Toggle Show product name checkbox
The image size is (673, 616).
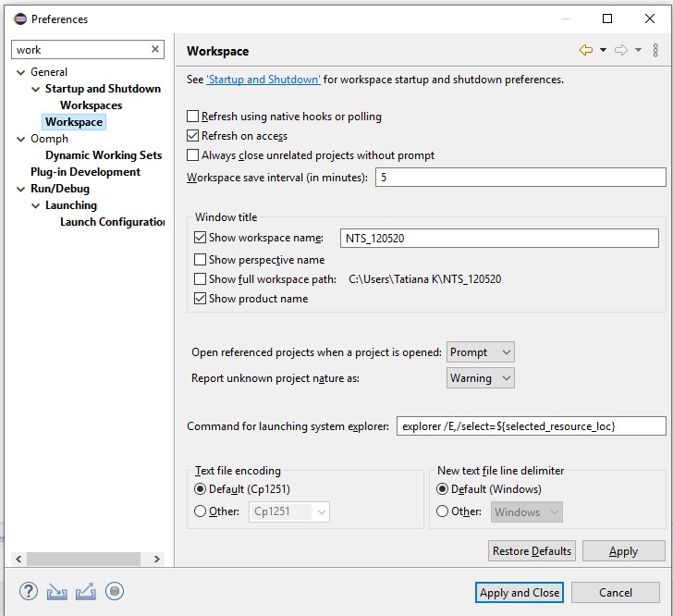pos(200,299)
